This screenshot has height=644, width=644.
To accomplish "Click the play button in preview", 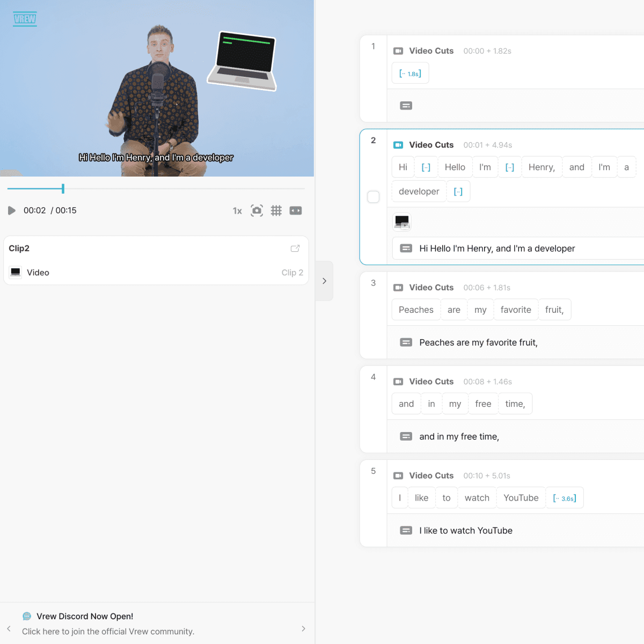I will pyautogui.click(x=12, y=210).
